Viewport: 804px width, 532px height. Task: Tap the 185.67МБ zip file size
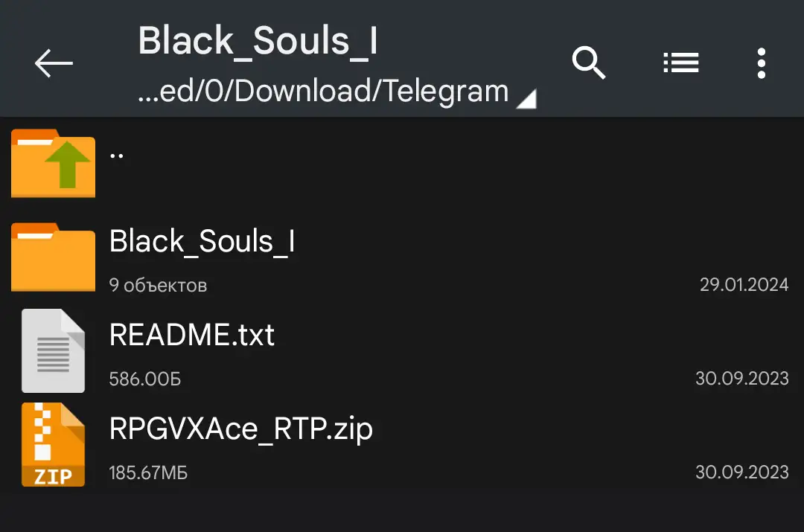point(148,472)
